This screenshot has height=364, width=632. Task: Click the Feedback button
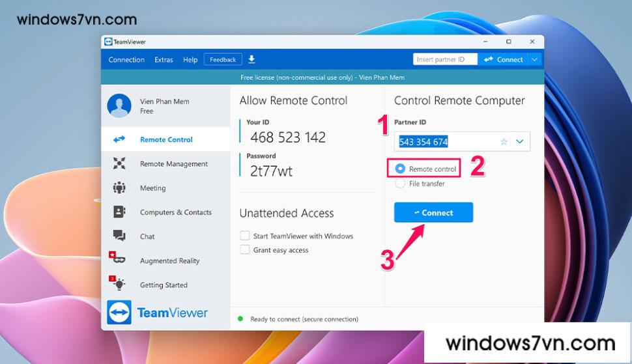point(223,60)
